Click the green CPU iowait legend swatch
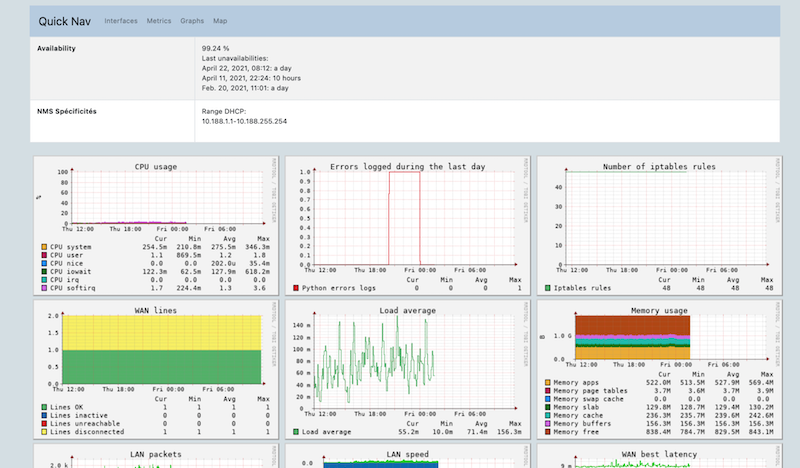Viewport: 800px width, 468px height. (x=44, y=272)
